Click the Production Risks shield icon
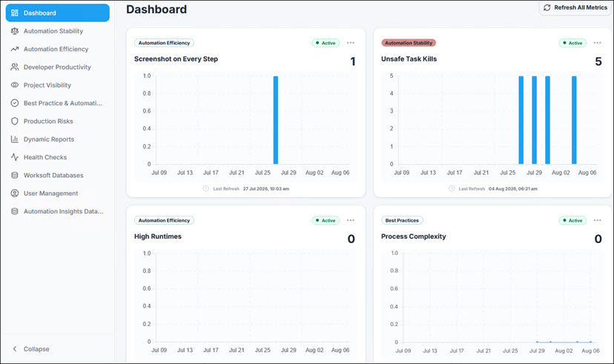Viewport: 614px width, 364px height. coord(15,121)
